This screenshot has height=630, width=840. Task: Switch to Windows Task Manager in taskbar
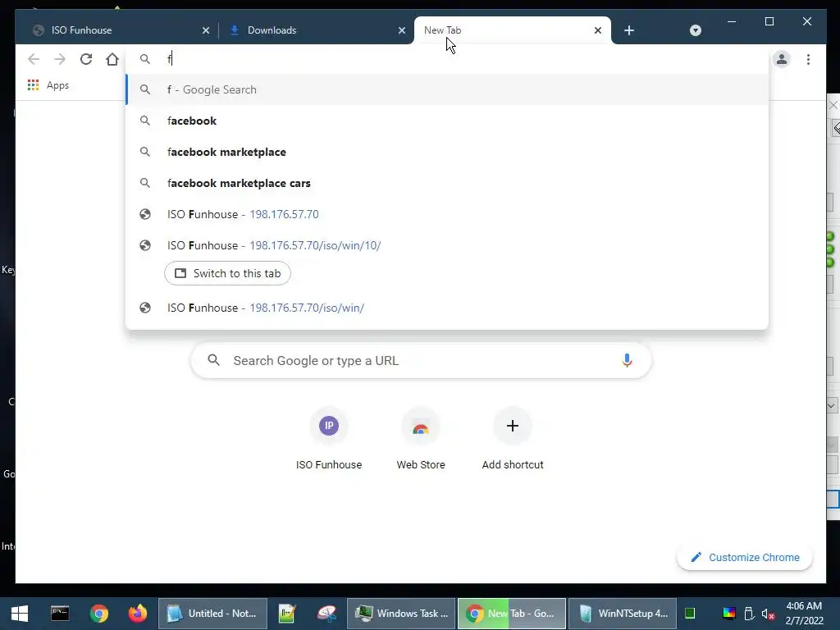[x=401, y=614]
